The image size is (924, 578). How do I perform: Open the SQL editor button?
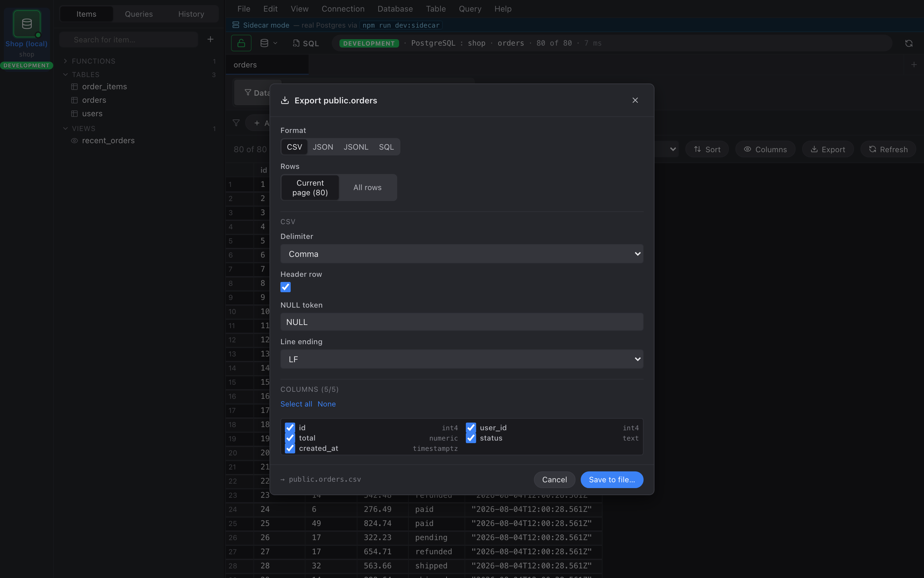coord(306,44)
